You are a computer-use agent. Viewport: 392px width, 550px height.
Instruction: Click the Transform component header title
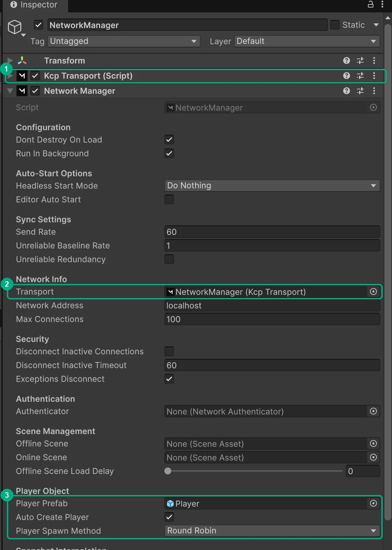(x=65, y=60)
